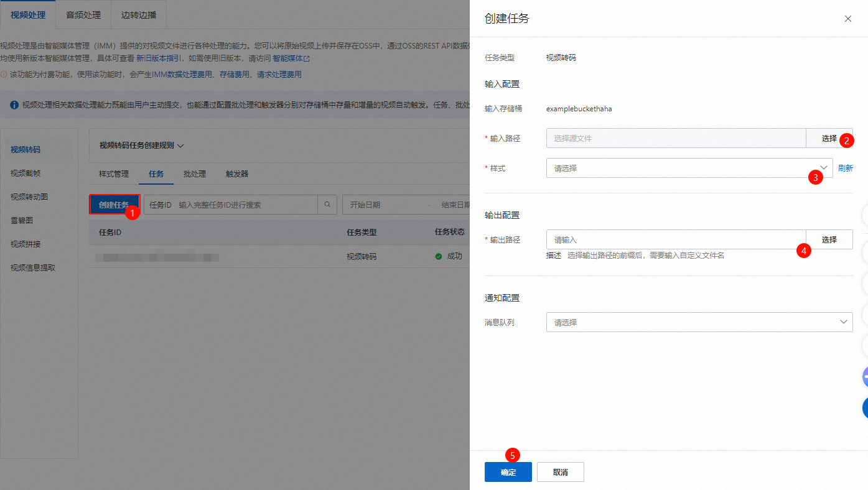The width and height of the screenshot is (868, 490).
Task: Click 视频转码 cell in task row
Action: [x=362, y=256]
